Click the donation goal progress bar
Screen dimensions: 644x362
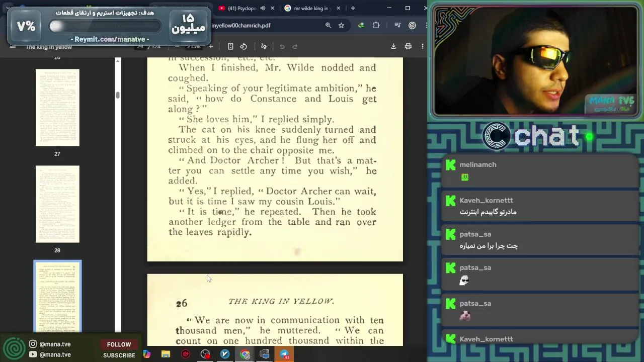105,26
